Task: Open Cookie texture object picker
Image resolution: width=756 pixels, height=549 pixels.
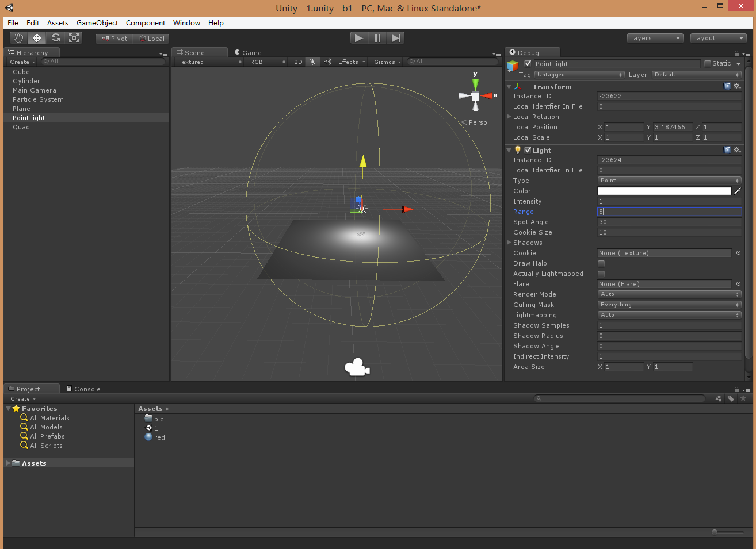Action: coord(738,253)
